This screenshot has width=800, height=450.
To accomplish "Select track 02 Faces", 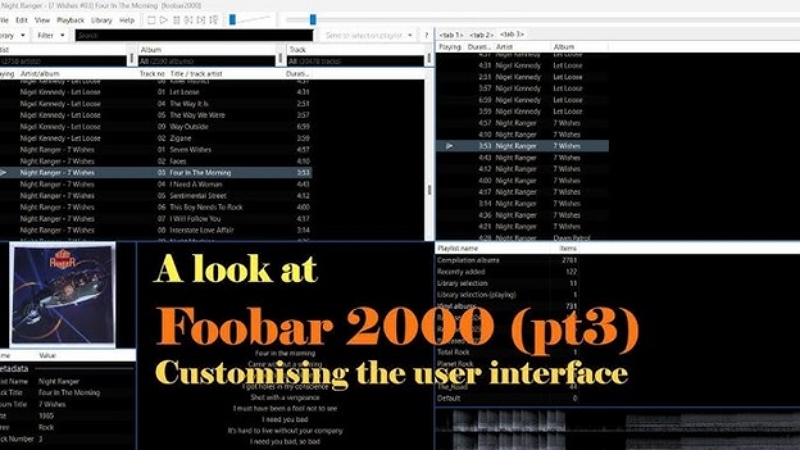I will 156,161.
